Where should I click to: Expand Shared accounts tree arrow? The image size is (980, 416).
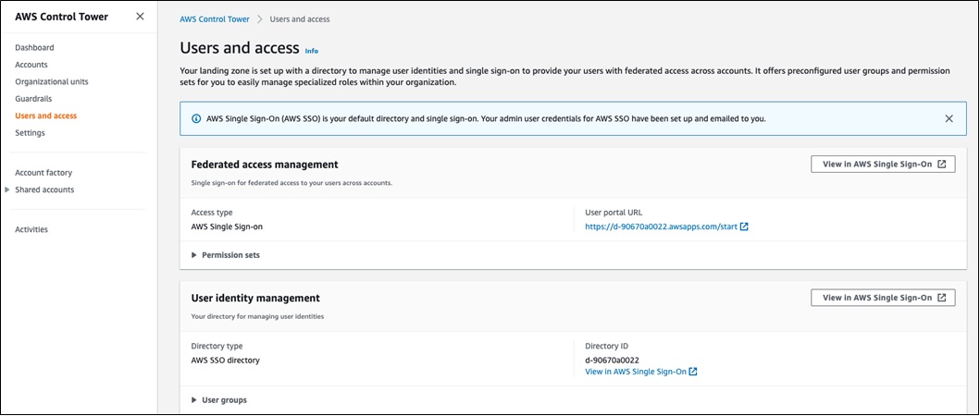click(7, 190)
